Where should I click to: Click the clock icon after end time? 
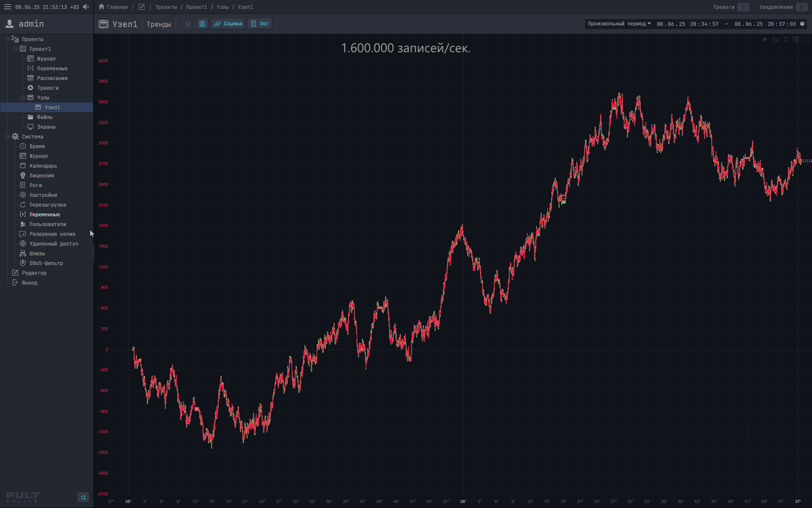(802, 24)
